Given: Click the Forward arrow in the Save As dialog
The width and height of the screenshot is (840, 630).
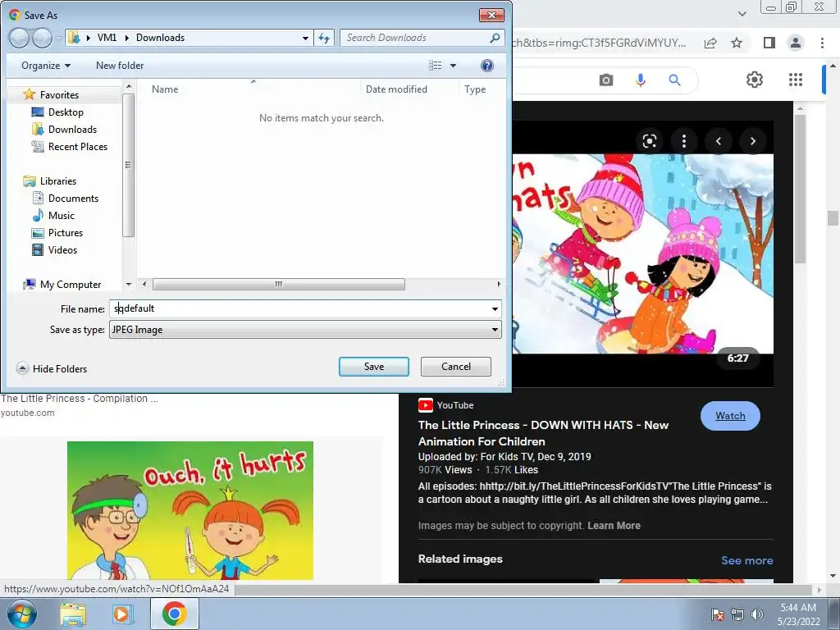Looking at the screenshot, I should coord(41,38).
